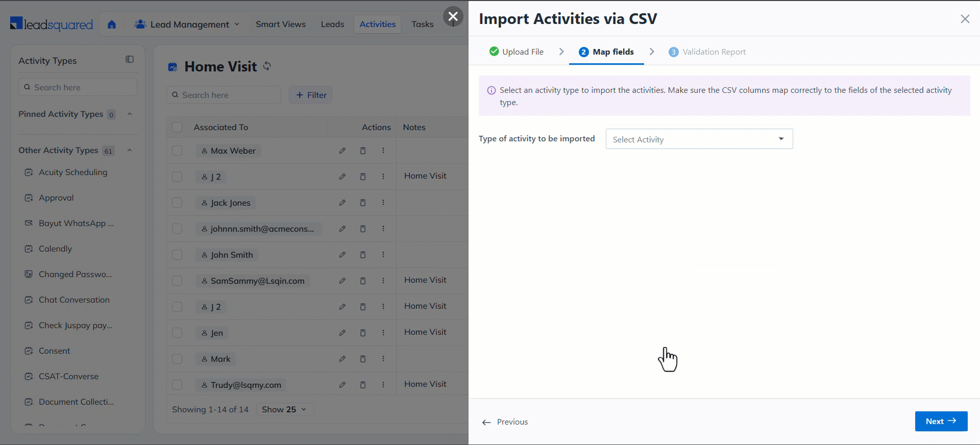This screenshot has width=980, height=445.
Task: Open more options for Mark row
Action: (x=383, y=359)
